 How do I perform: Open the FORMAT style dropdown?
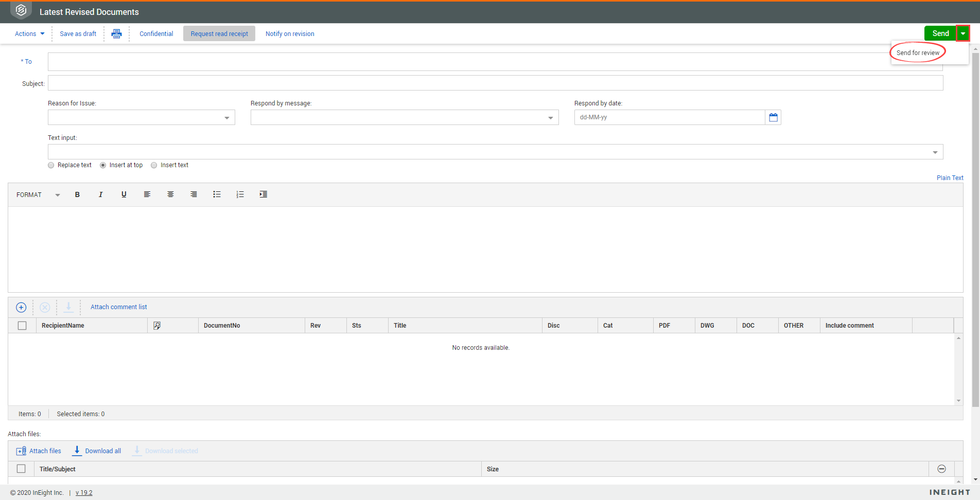click(x=38, y=195)
